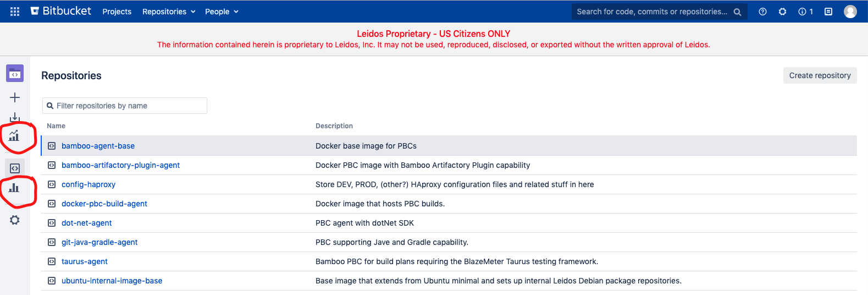Click repository icon beside dot-net-agent
Viewport: 868px width, 295px height.
click(x=52, y=223)
